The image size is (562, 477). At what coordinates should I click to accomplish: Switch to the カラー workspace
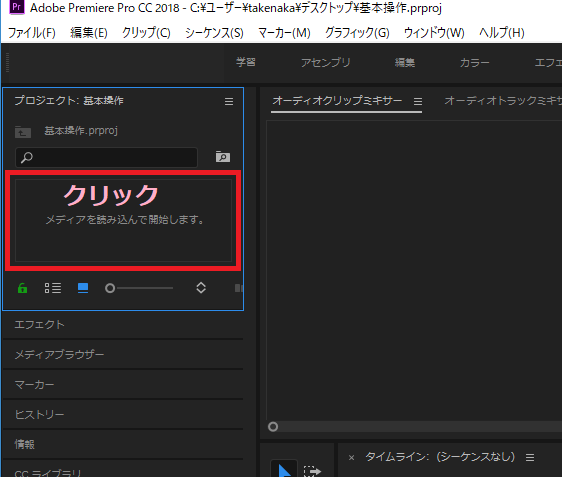[x=475, y=62]
